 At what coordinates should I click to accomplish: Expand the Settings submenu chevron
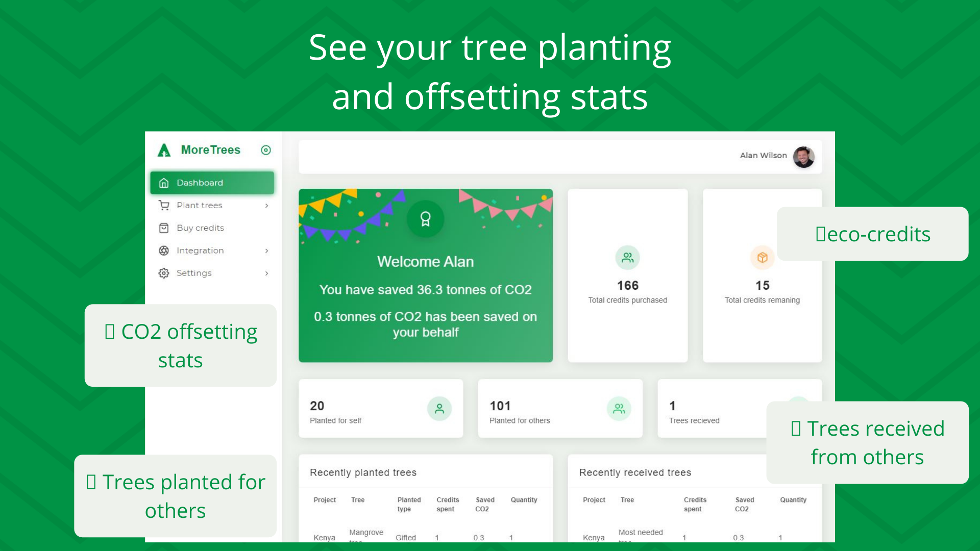(x=266, y=273)
